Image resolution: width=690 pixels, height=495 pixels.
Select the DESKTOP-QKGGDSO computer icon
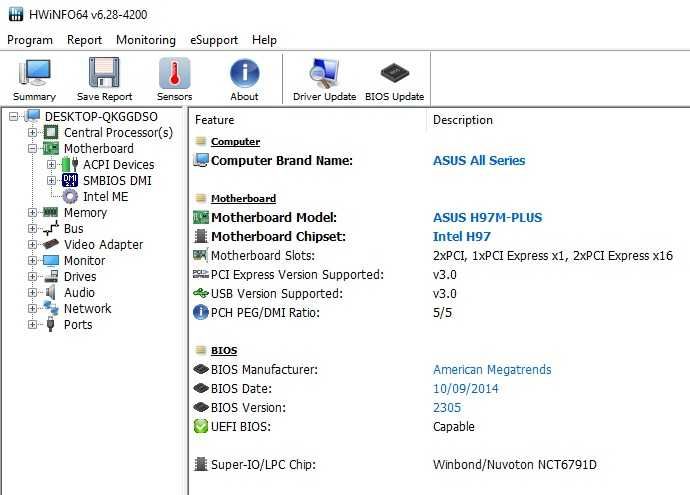tap(33, 116)
